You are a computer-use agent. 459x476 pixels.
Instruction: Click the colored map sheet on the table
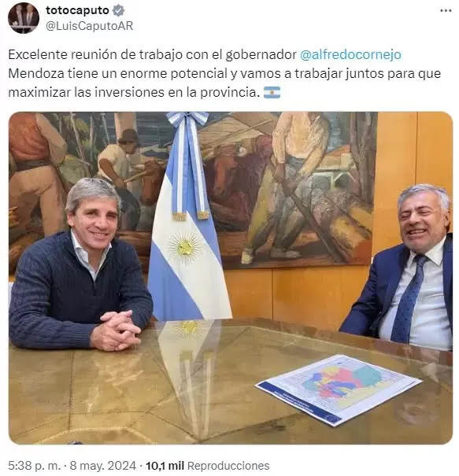(x=339, y=389)
